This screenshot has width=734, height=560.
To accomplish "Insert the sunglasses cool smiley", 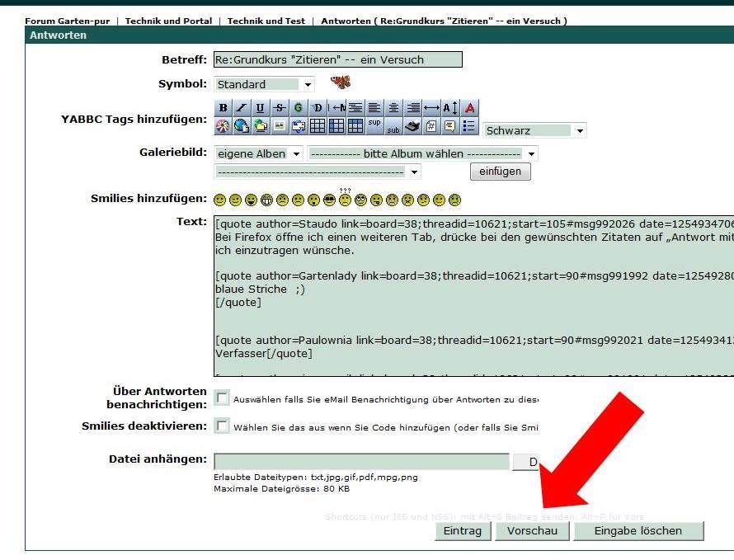I will coord(330,200).
